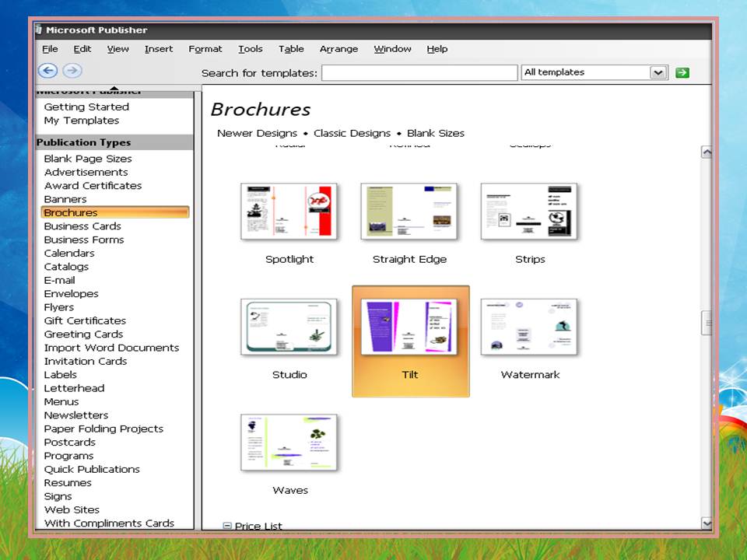Open Getting Started in sidebar
This screenshot has height=560, width=747.
click(x=86, y=107)
